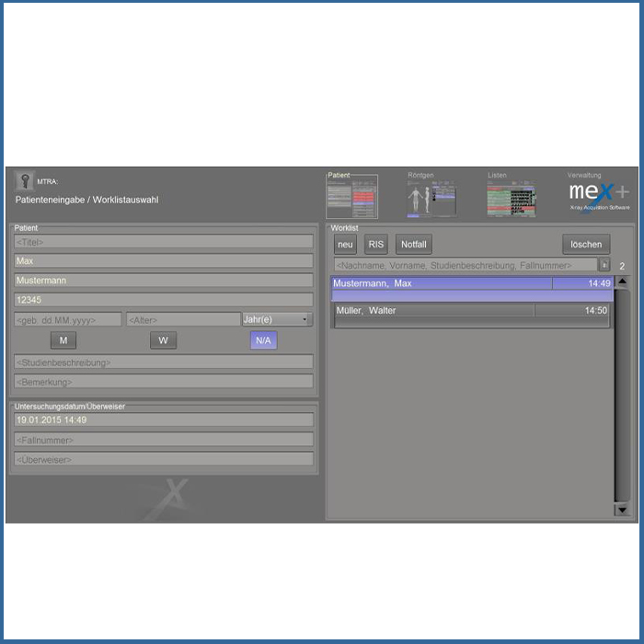This screenshot has width=644, height=644.
Task: Click the worklist vertical scrollbar track
Action: 622,396
